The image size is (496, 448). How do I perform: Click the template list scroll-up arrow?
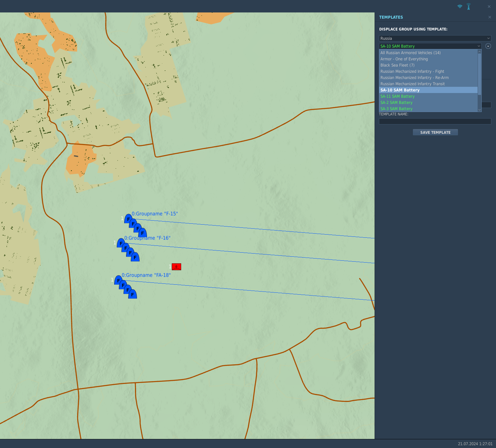479,51
